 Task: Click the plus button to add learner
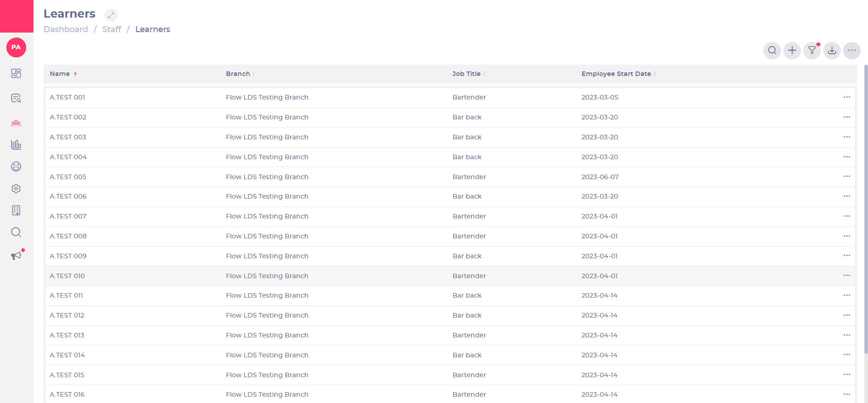tap(792, 50)
